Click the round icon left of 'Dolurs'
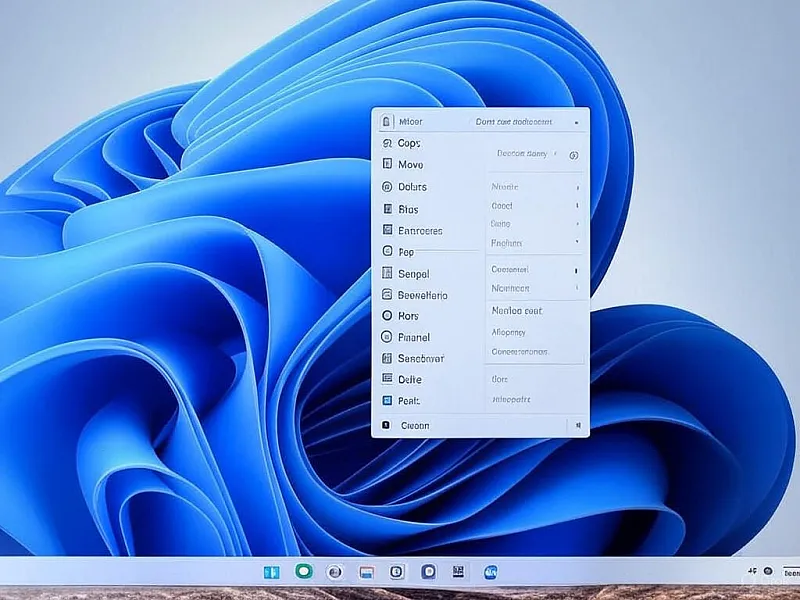800x600 pixels. click(x=387, y=187)
